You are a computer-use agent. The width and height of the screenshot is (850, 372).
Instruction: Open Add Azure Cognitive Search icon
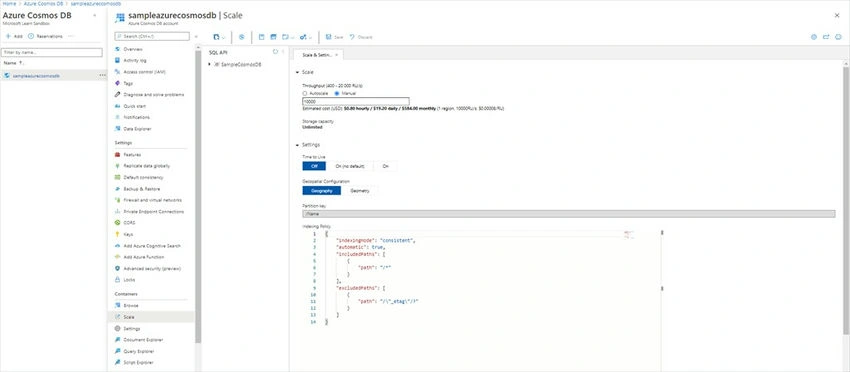pos(118,246)
